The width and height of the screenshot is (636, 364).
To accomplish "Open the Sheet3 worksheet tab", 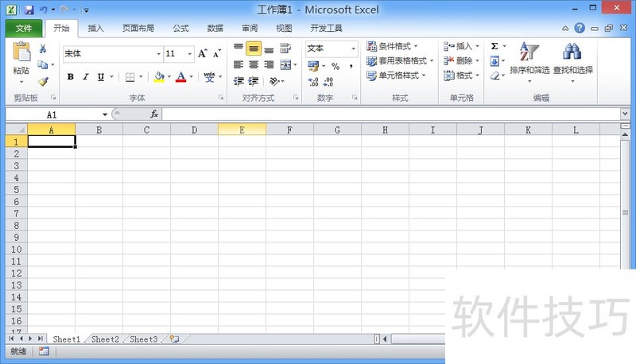I will pos(144,339).
